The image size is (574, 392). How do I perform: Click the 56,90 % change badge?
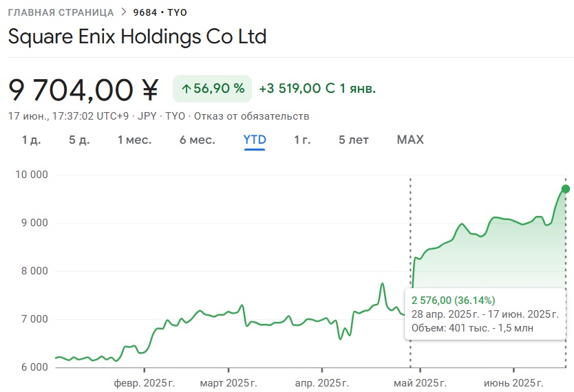tap(213, 88)
